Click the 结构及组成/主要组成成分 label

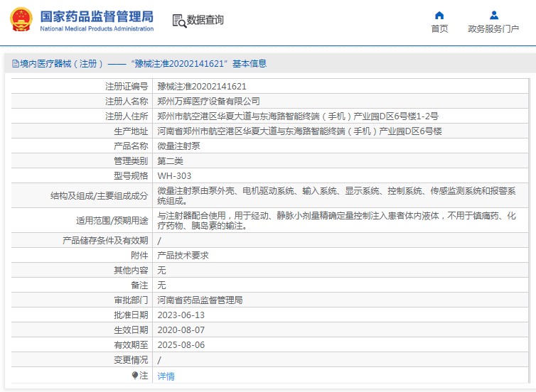tap(99, 196)
